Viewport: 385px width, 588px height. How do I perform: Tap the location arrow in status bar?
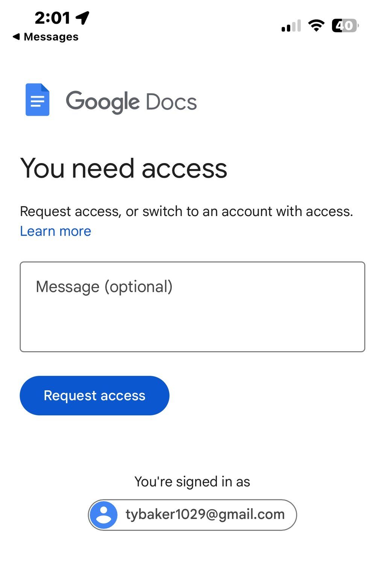(x=82, y=18)
